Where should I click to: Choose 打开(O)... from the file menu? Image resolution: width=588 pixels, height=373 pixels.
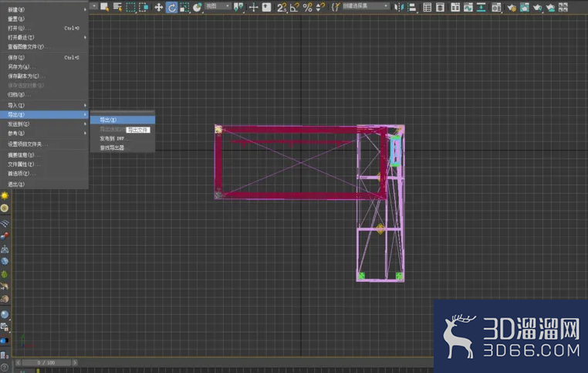pos(44,28)
